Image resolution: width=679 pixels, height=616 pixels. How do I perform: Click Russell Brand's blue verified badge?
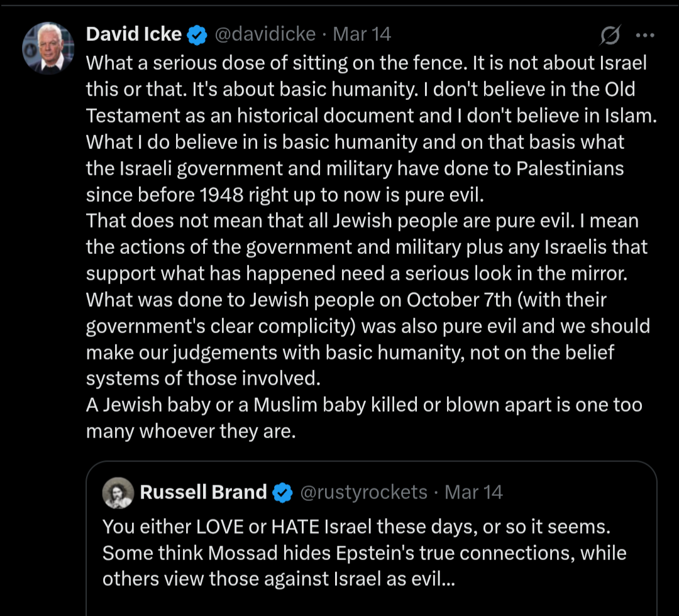(x=284, y=492)
